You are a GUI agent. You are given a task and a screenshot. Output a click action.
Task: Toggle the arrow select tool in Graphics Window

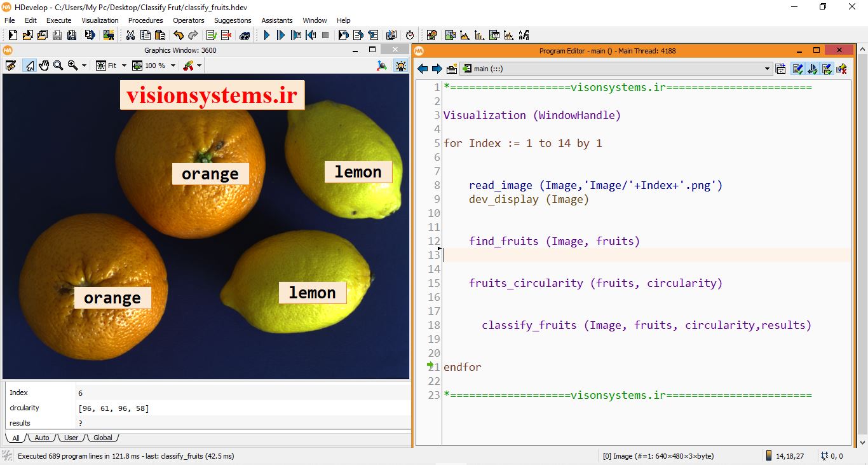pos(29,66)
